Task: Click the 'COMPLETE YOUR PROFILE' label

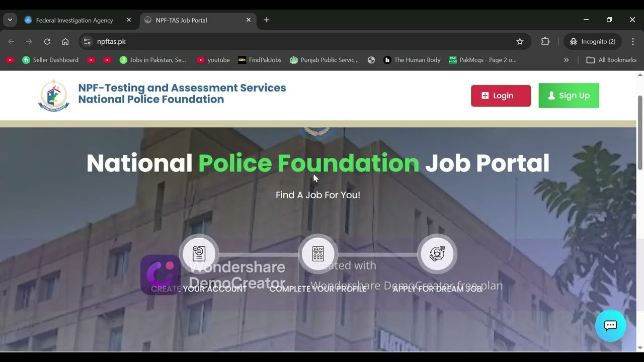Action: pyautogui.click(x=318, y=289)
